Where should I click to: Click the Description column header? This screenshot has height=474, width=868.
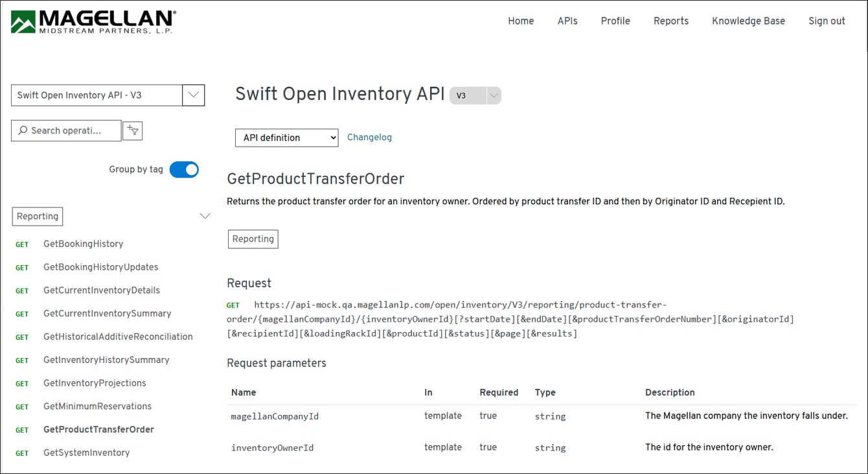670,392
